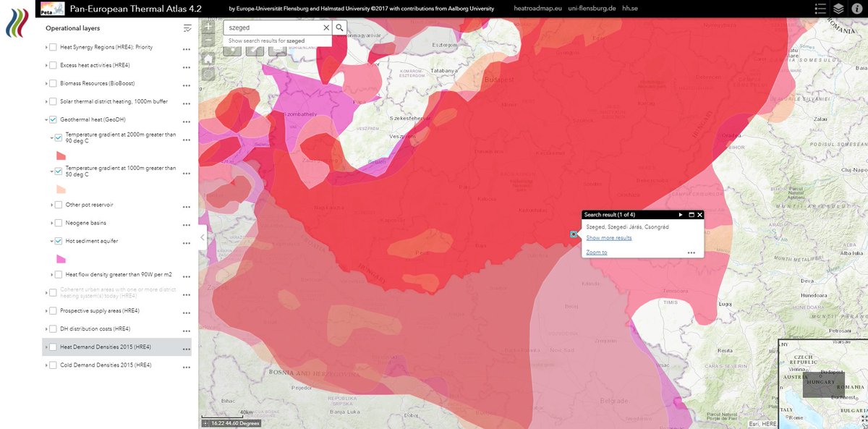This screenshot has height=429, width=868.
Task: Open the Legend widget in header
Action: pos(820,9)
